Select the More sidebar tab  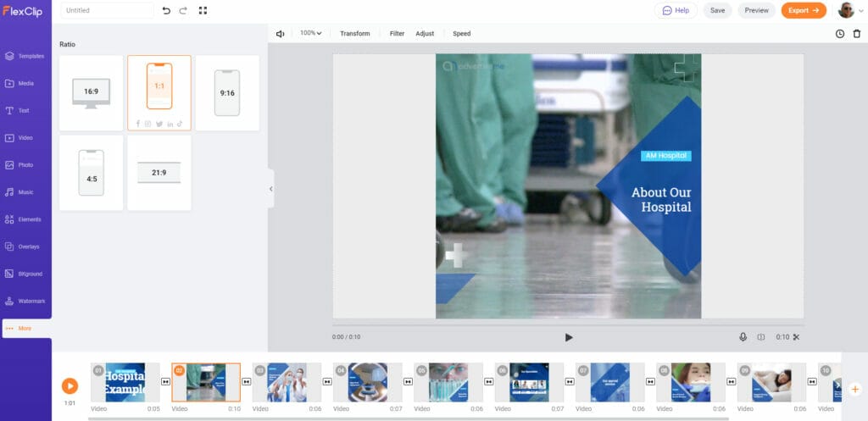26,328
